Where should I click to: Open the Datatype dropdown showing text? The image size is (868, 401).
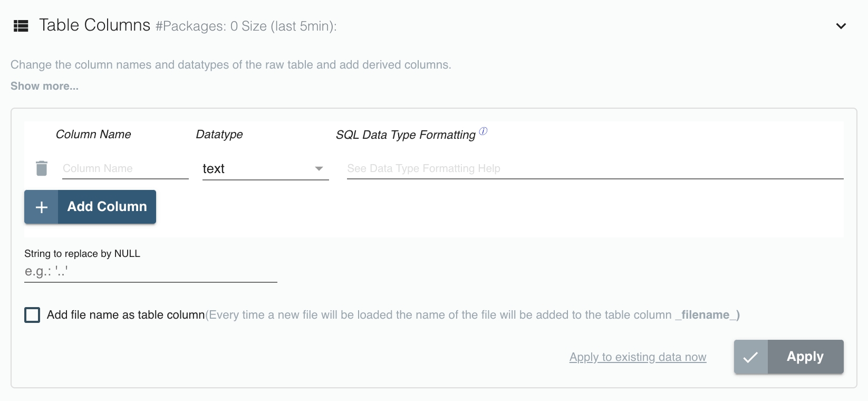click(265, 168)
